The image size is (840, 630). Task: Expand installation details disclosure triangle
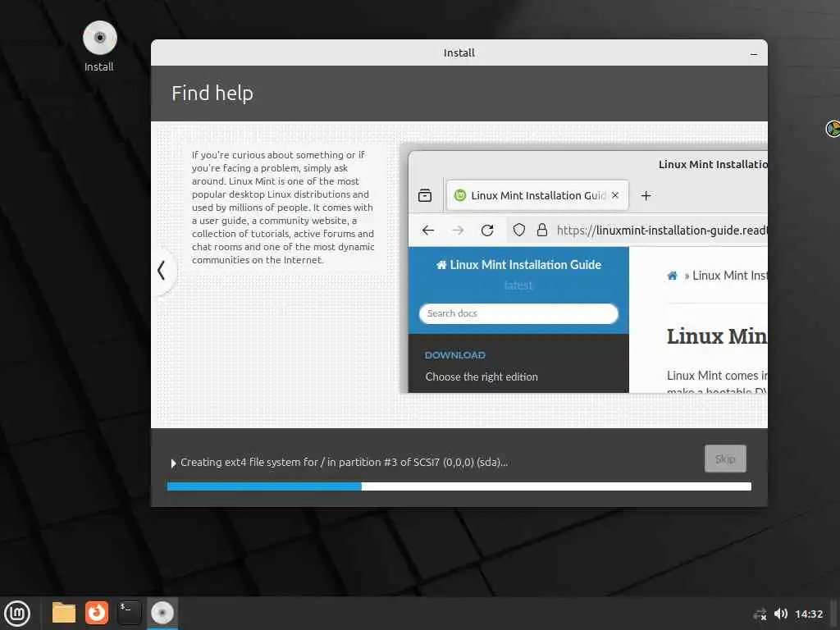173,463
